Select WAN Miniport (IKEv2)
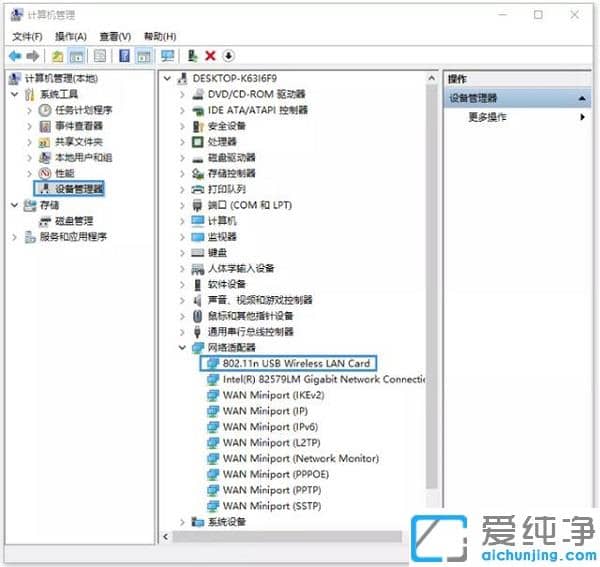This screenshot has height=567, width=600. [x=273, y=395]
